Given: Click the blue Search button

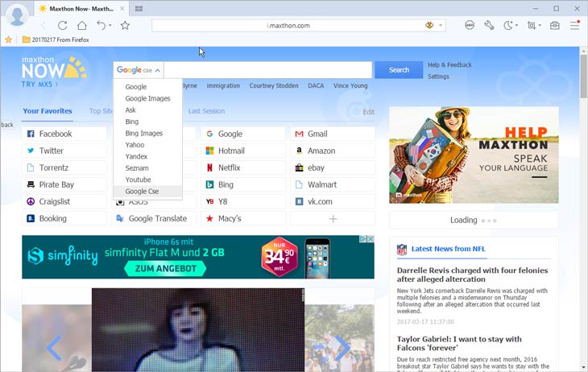Looking at the screenshot, I should click(399, 70).
